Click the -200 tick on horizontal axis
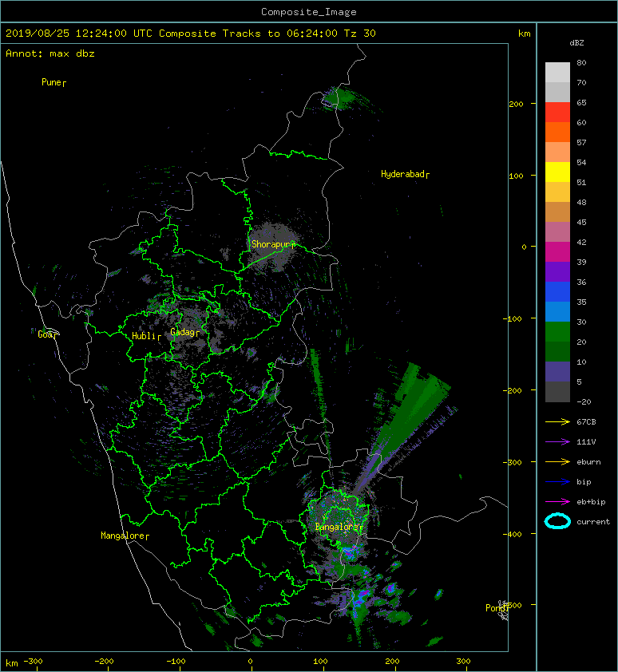 pos(104,662)
